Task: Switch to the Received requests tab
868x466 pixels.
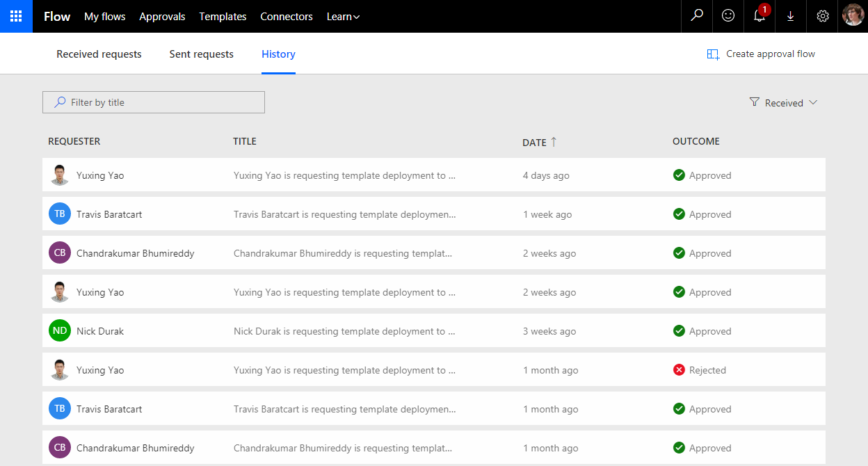Action: [x=99, y=54]
